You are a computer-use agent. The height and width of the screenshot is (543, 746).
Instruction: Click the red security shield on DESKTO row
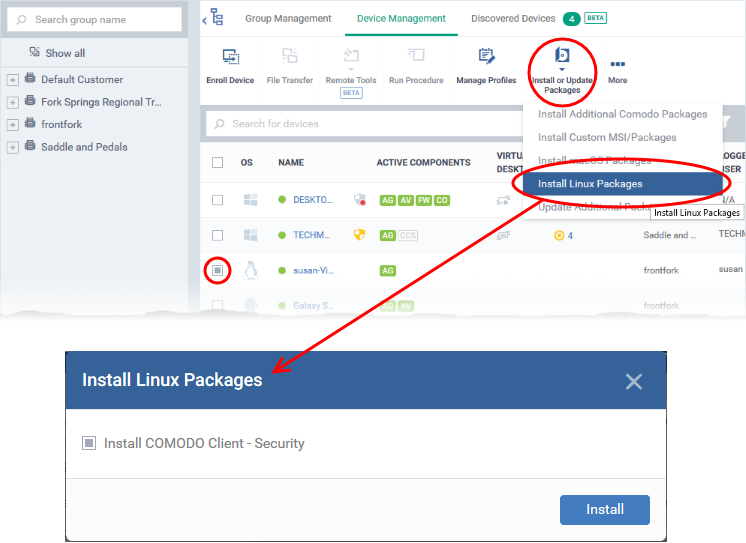pyautogui.click(x=360, y=199)
